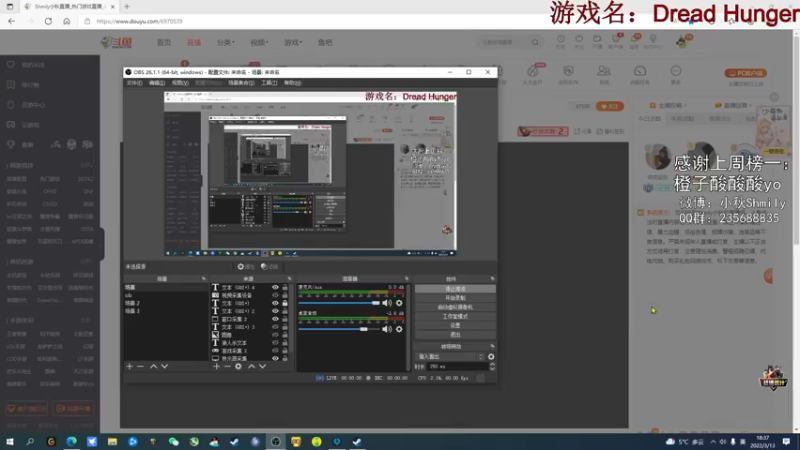Viewport: 800px width, 450px height.
Task: Pop out the scenes dock panel
Action: click(204, 279)
